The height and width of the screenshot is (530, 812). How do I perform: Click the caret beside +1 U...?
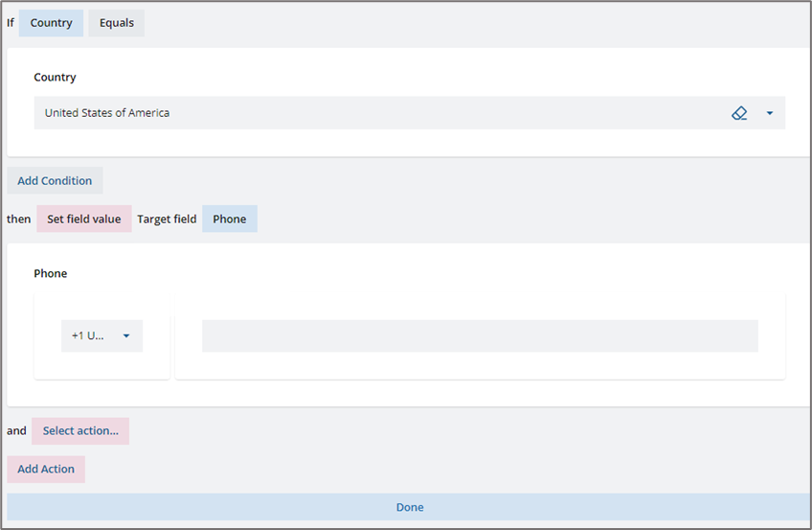tap(125, 335)
